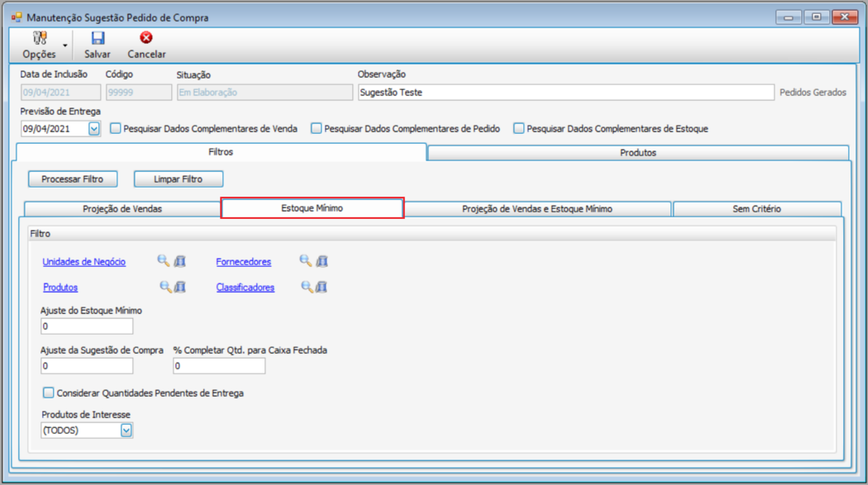
Task: Open the Sem Critério tab
Action: tap(756, 209)
